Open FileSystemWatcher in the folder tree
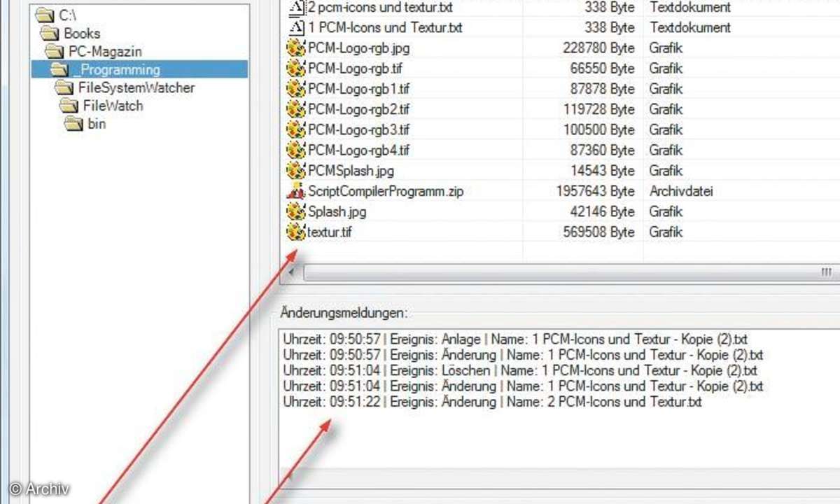The image size is (840, 504). [x=136, y=87]
